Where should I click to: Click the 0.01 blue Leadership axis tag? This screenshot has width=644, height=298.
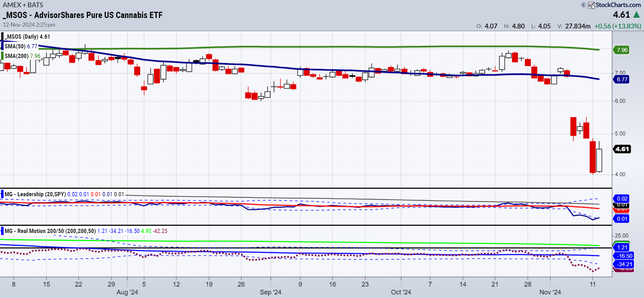click(x=621, y=219)
